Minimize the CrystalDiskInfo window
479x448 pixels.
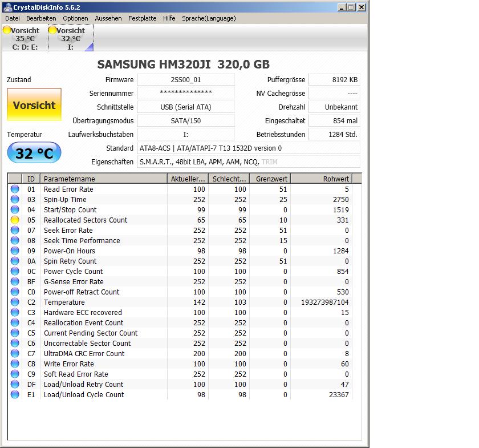(342, 7)
